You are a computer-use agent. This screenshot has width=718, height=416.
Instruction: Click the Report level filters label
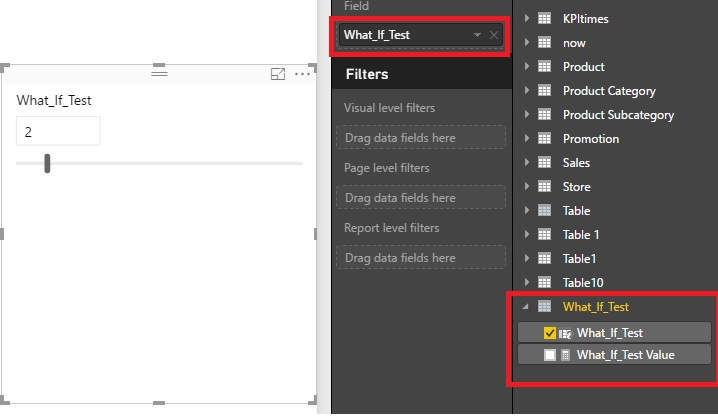coord(392,228)
